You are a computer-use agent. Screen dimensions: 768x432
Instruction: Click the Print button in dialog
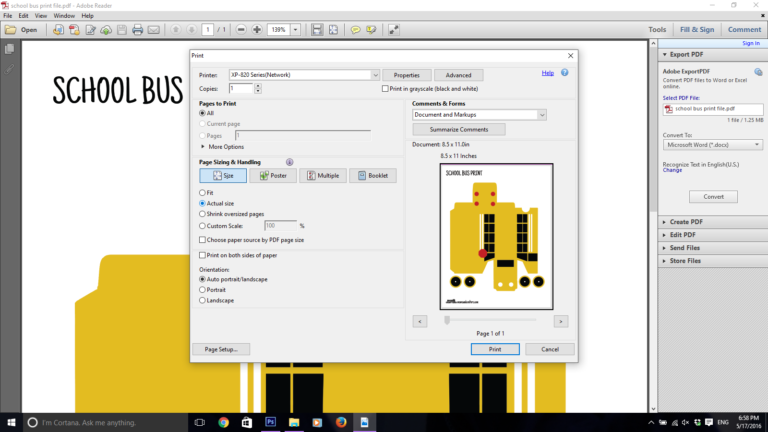coord(495,349)
